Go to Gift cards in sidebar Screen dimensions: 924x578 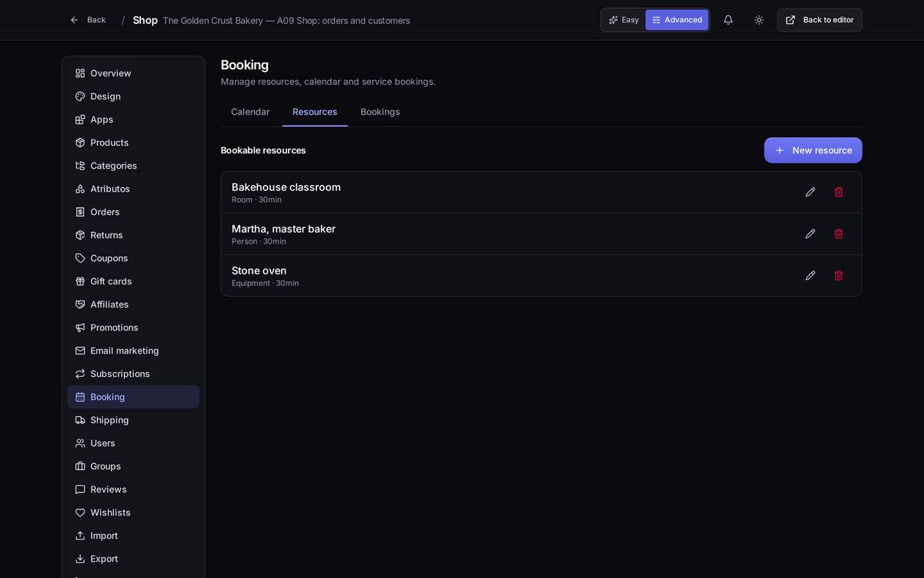[133, 281]
